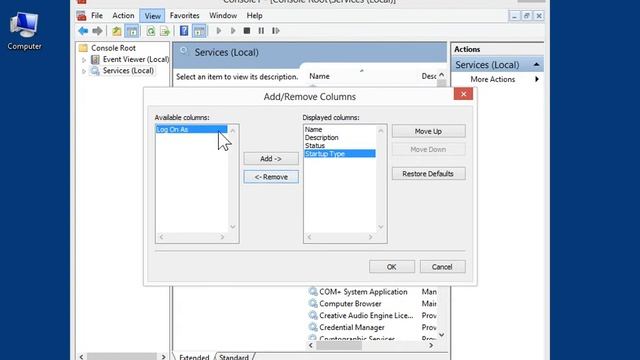Image resolution: width=640 pixels, height=360 pixels.
Task: Click the Add -> button
Action: click(271, 158)
